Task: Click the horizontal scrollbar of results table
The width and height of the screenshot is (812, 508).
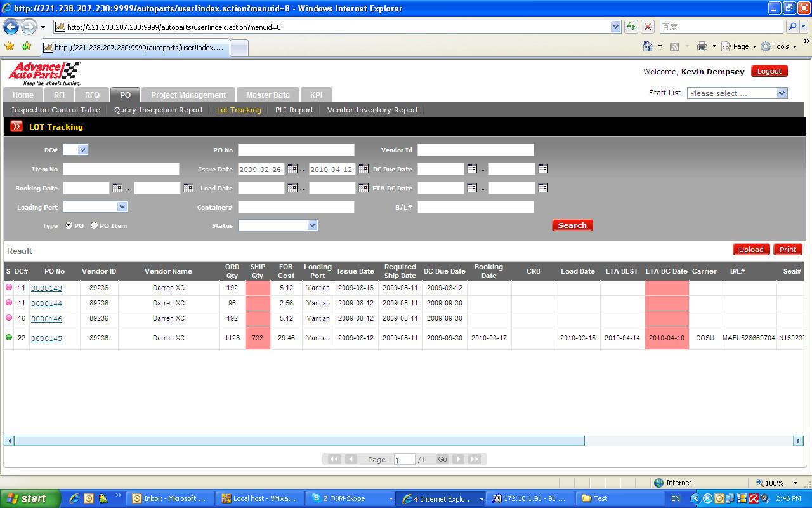Action: point(298,441)
